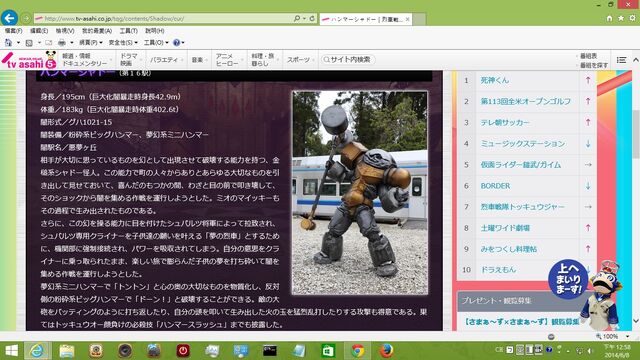Open Firefox on the taskbar

tap(386, 351)
